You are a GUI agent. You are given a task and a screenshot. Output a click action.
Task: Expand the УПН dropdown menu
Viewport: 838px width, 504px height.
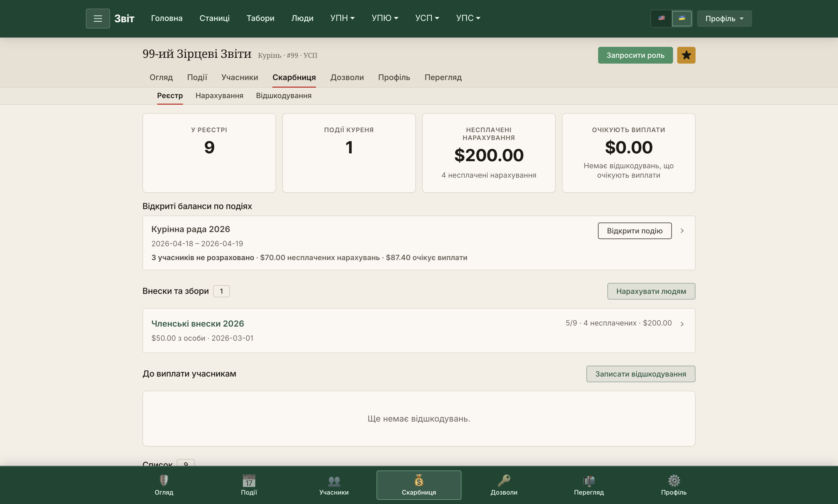pos(342,18)
